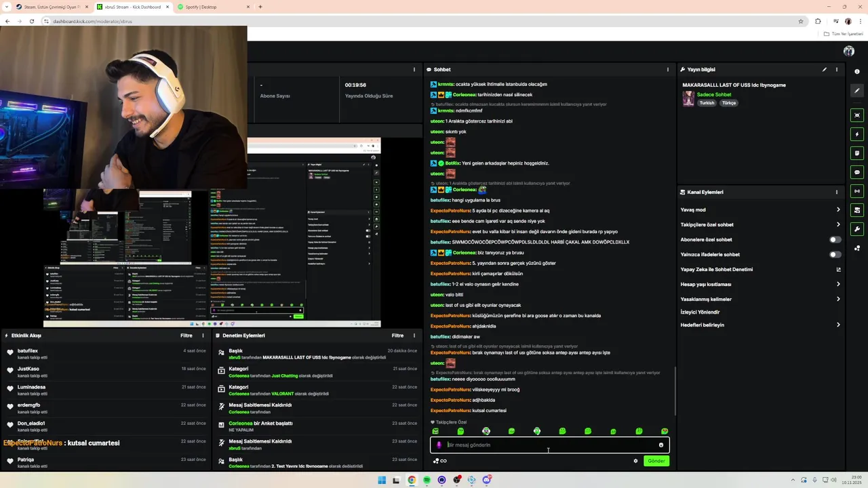
Task: Open the moderator tools icon in right sidebar
Action: [857, 210]
